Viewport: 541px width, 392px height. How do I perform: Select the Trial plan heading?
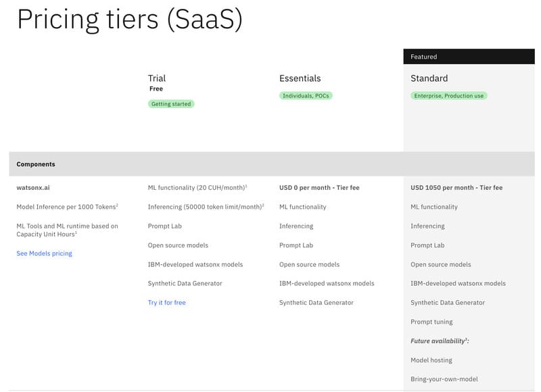pos(156,78)
